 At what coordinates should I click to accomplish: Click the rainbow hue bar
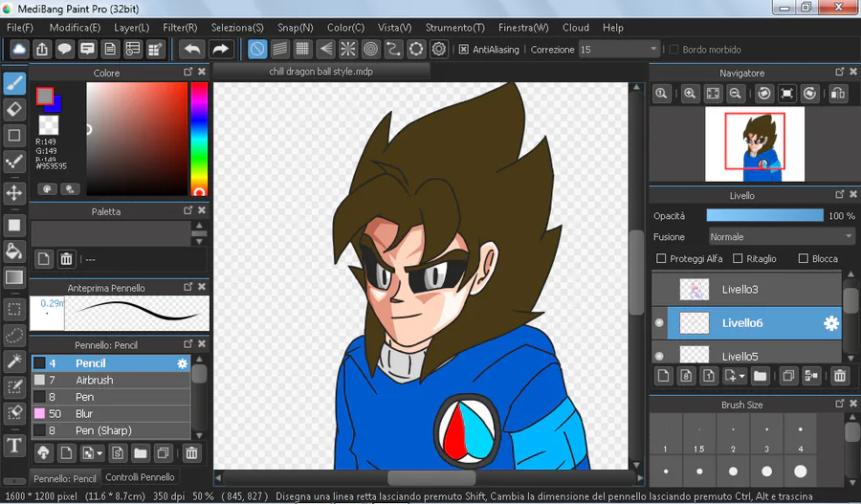[199, 140]
